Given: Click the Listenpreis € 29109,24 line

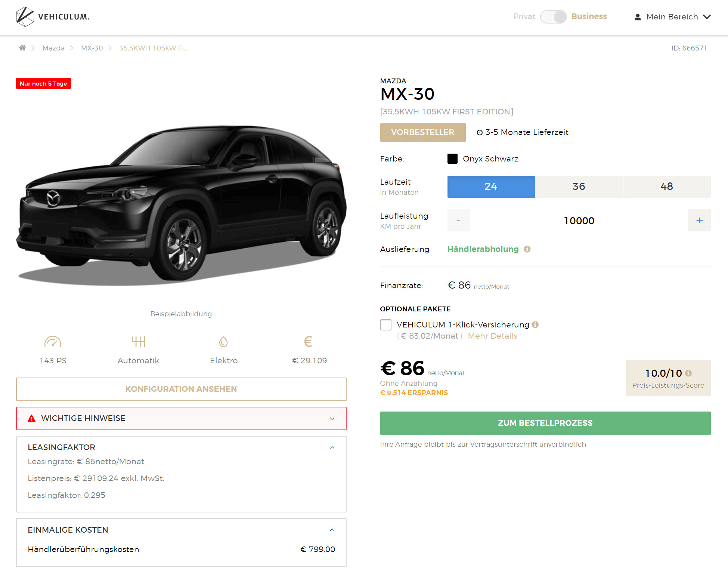Looking at the screenshot, I should (x=96, y=478).
